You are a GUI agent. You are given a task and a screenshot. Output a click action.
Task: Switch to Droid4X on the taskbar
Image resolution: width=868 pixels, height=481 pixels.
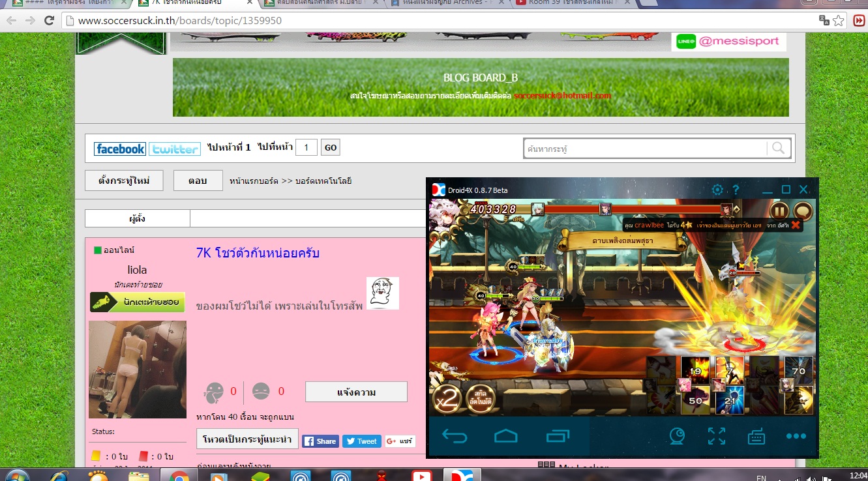click(x=462, y=475)
